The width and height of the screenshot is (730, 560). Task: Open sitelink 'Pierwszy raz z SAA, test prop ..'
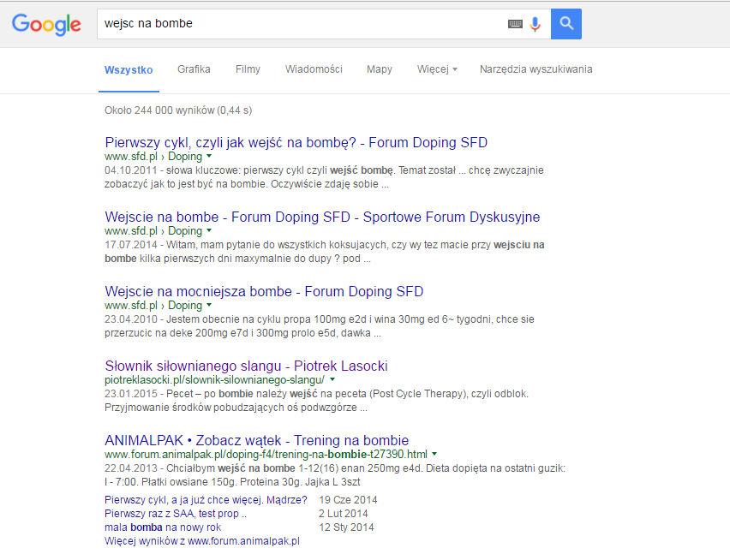176,514
